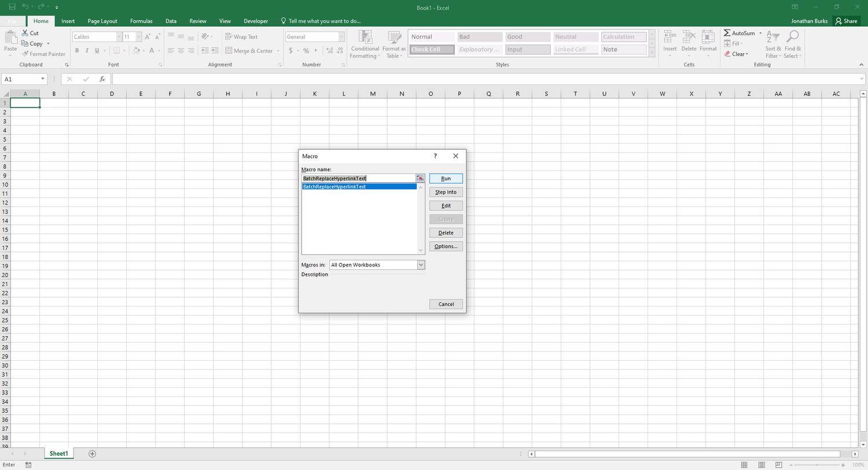Open the Developer ribbon tab
Viewport: 868px width, 470px height.
(x=256, y=21)
